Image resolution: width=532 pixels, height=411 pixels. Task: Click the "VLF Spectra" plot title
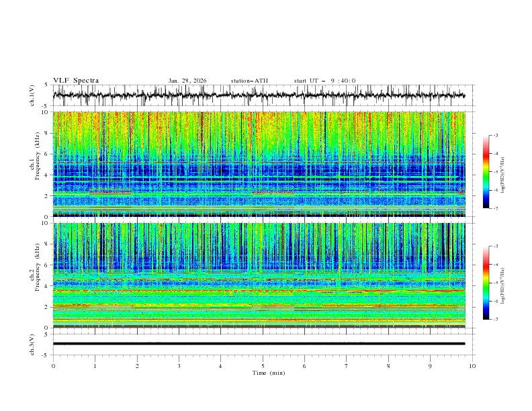point(76,81)
